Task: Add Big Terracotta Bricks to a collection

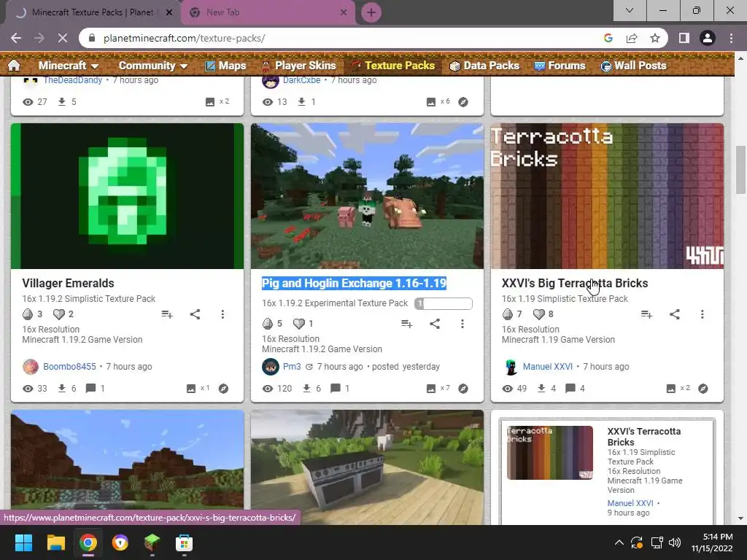Action: tap(646, 314)
